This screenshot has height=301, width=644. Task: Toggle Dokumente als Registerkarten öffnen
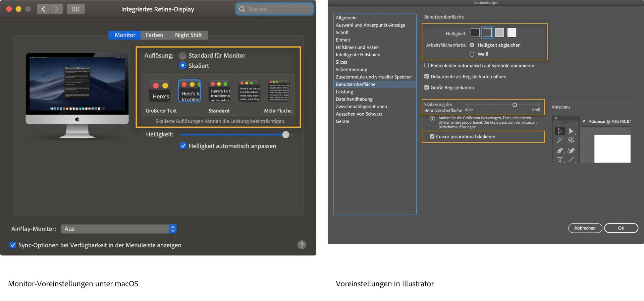point(427,76)
